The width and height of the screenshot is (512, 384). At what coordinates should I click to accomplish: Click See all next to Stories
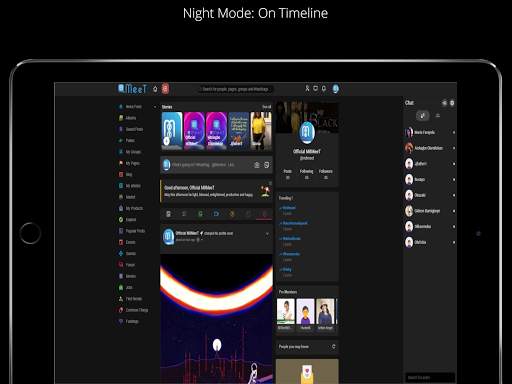[x=267, y=107]
